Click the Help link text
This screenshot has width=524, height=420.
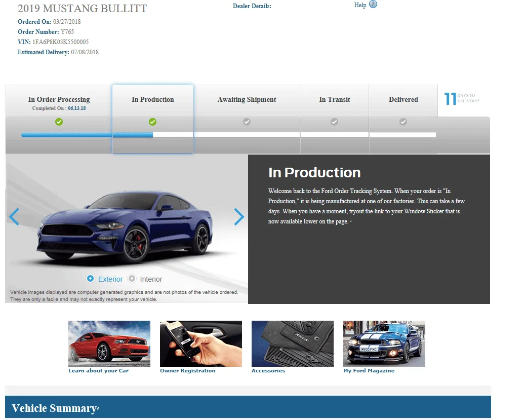pos(360,5)
